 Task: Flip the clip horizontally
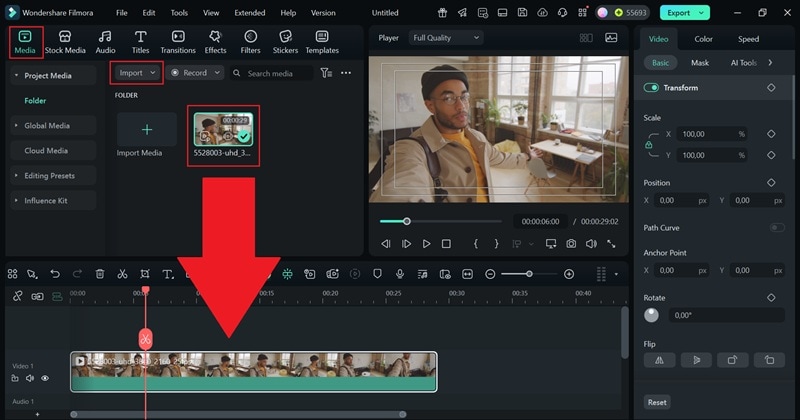click(659, 360)
